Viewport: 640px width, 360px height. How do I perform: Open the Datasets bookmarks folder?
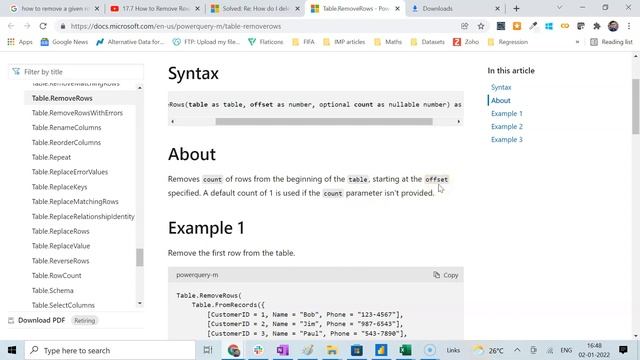[x=427, y=42]
